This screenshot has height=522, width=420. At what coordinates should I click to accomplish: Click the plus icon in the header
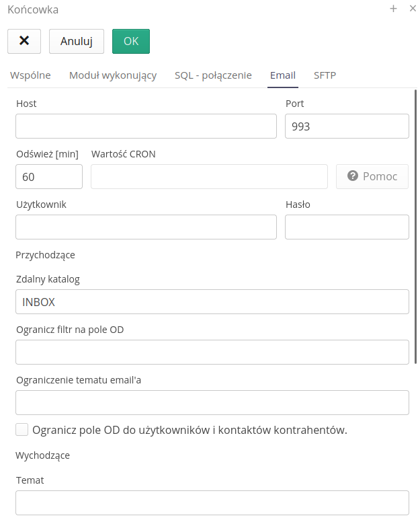[393, 9]
